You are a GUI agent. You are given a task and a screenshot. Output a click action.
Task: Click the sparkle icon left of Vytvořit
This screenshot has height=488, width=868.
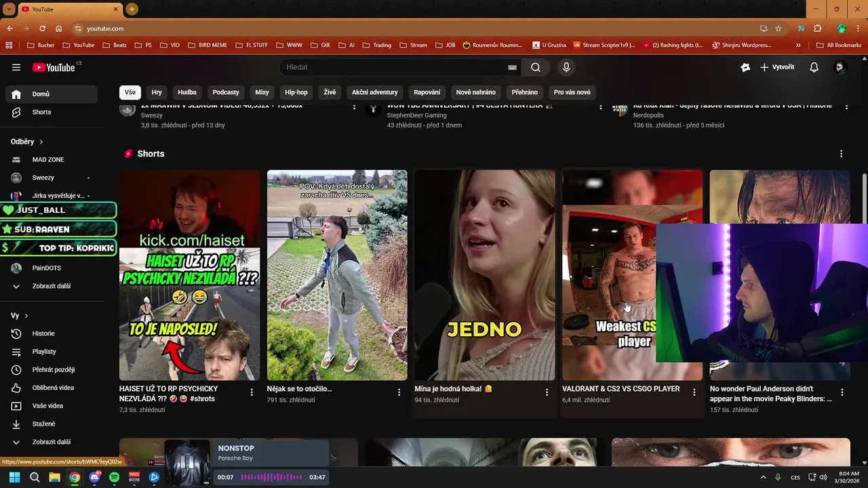tap(745, 67)
